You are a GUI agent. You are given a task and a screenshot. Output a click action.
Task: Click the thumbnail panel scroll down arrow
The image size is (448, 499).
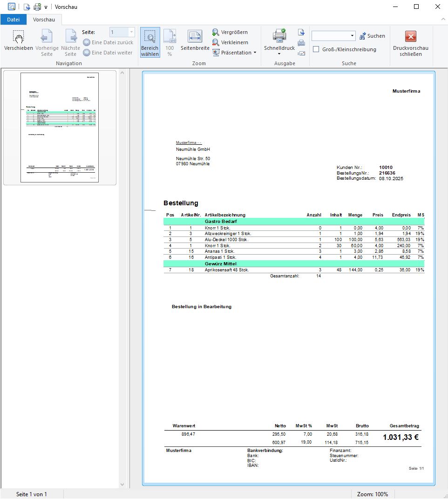[x=123, y=485]
